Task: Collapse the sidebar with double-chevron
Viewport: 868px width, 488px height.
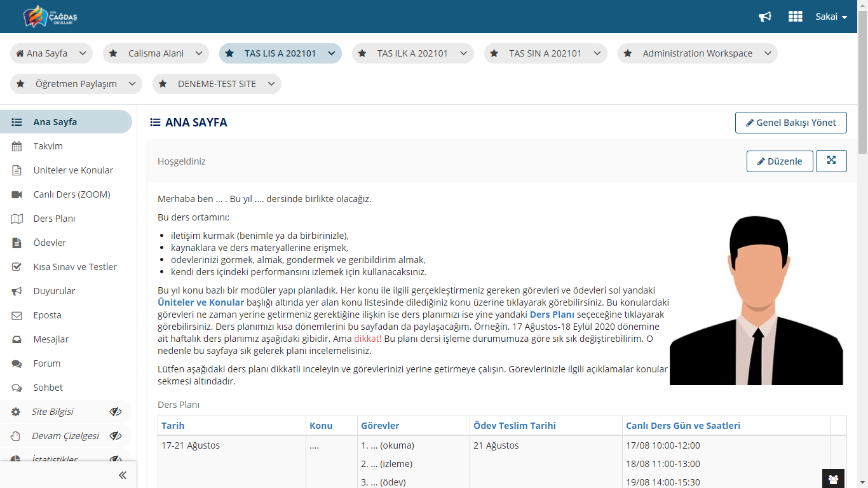Action: pyautogui.click(x=123, y=475)
